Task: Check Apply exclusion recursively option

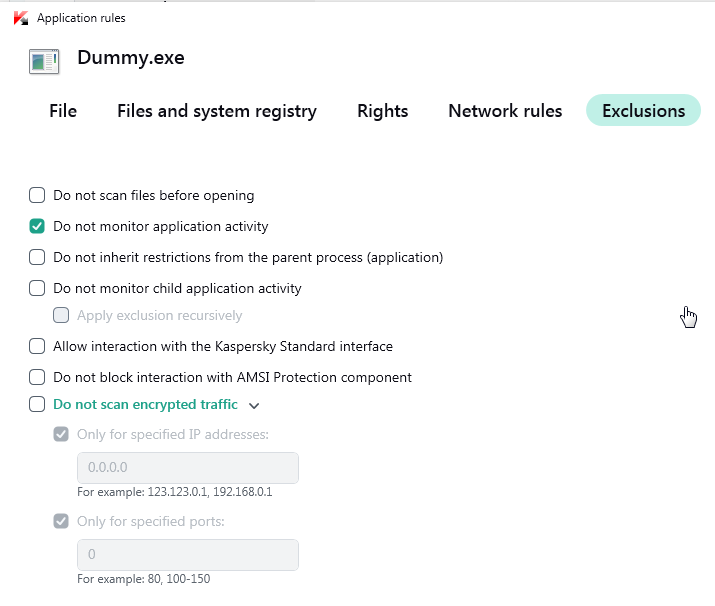Action: [x=61, y=315]
